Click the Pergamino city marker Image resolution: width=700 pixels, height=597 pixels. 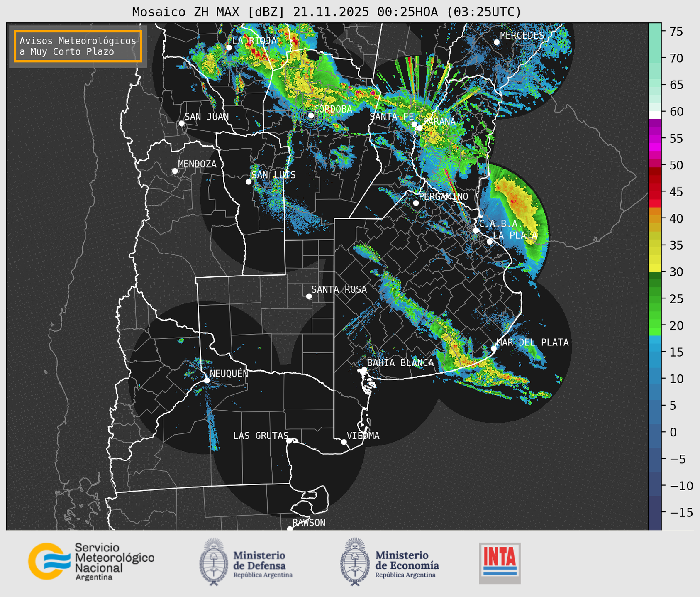point(416,203)
